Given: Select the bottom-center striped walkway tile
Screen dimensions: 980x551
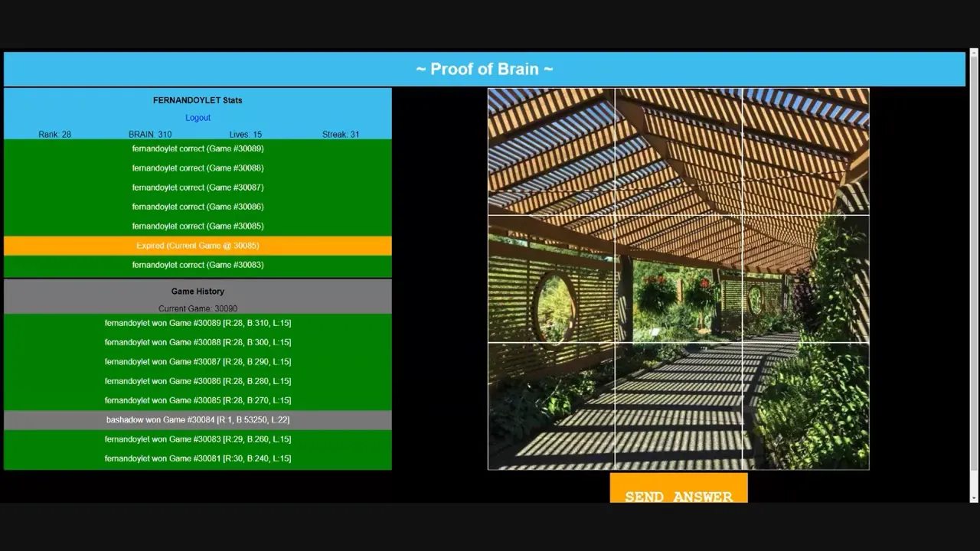Looking at the screenshot, I should [678, 406].
